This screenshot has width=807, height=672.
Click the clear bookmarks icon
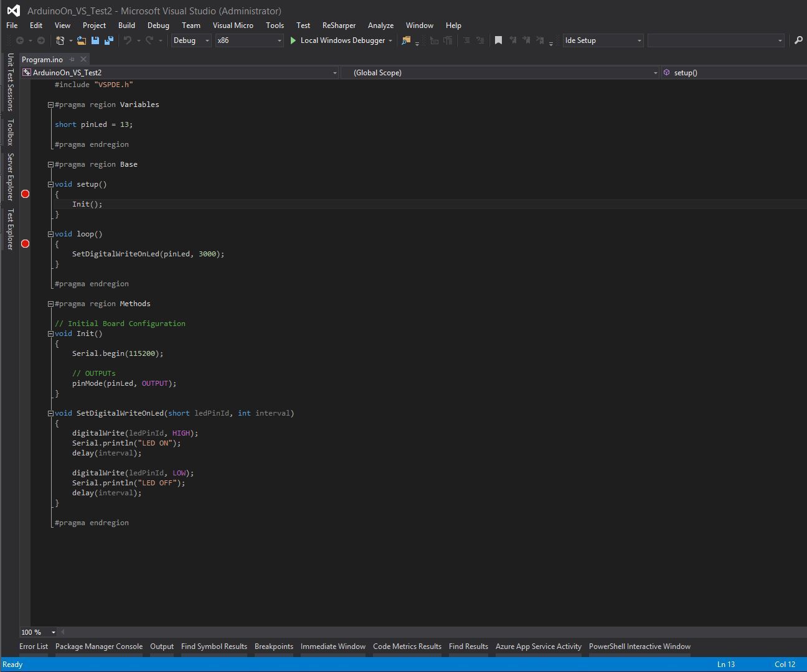pyautogui.click(x=540, y=40)
